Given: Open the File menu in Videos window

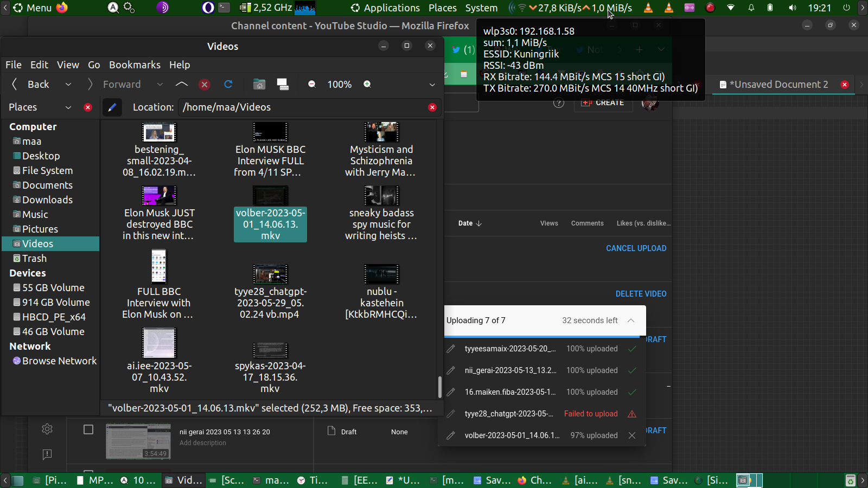Looking at the screenshot, I should [x=14, y=65].
